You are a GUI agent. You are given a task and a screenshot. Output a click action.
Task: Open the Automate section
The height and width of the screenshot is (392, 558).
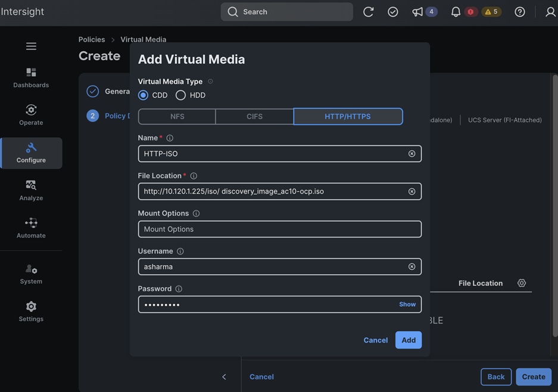pyautogui.click(x=31, y=228)
